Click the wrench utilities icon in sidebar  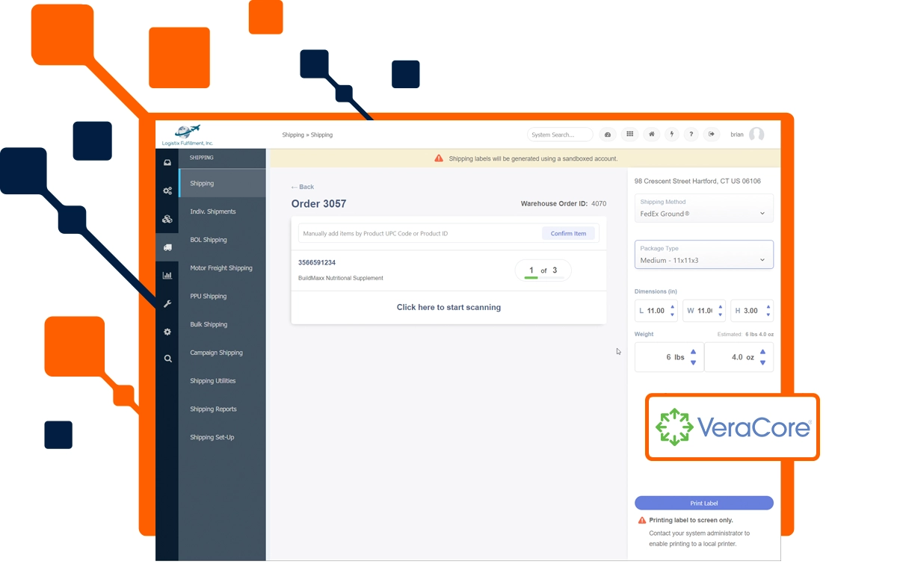[167, 303]
